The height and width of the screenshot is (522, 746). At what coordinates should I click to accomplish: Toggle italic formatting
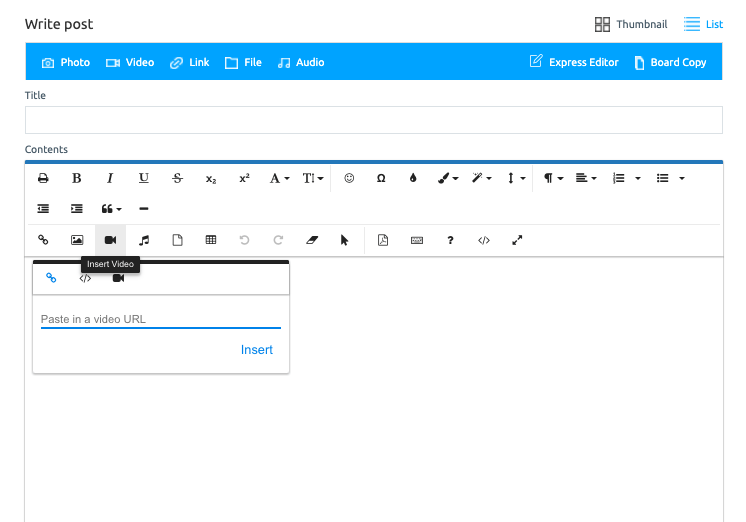[110, 178]
